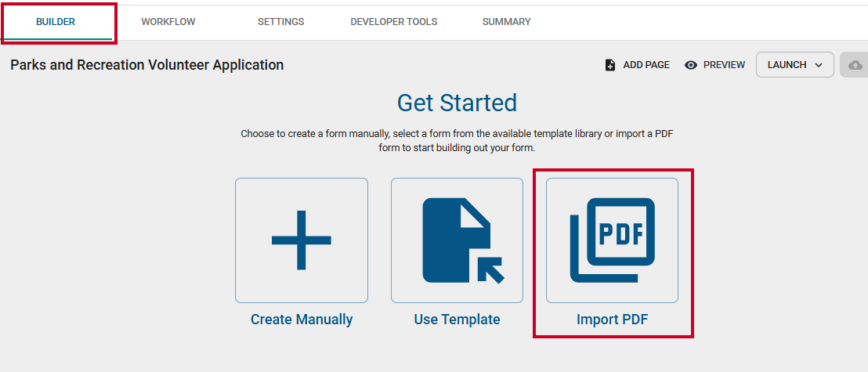Image resolution: width=868 pixels, height=372 pixels.
Task: Click the Preview eye icon
Action: [690, 65]
